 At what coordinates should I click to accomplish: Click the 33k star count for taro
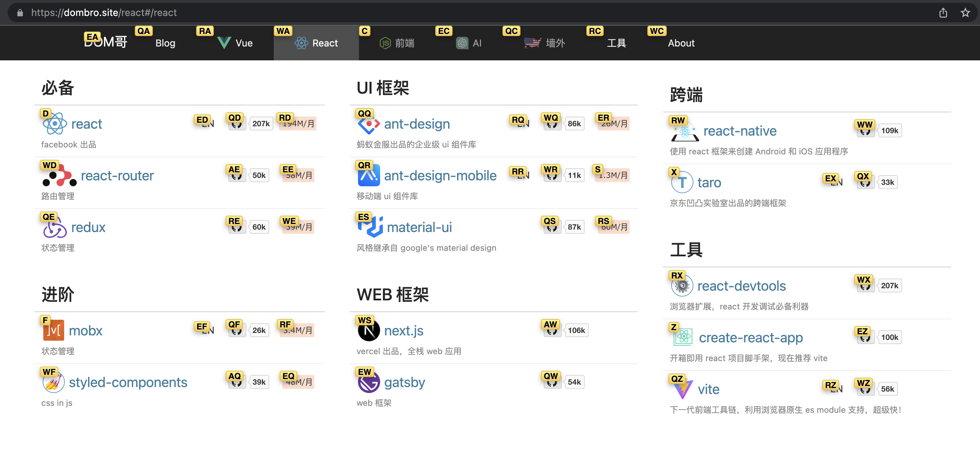(887, 182)
